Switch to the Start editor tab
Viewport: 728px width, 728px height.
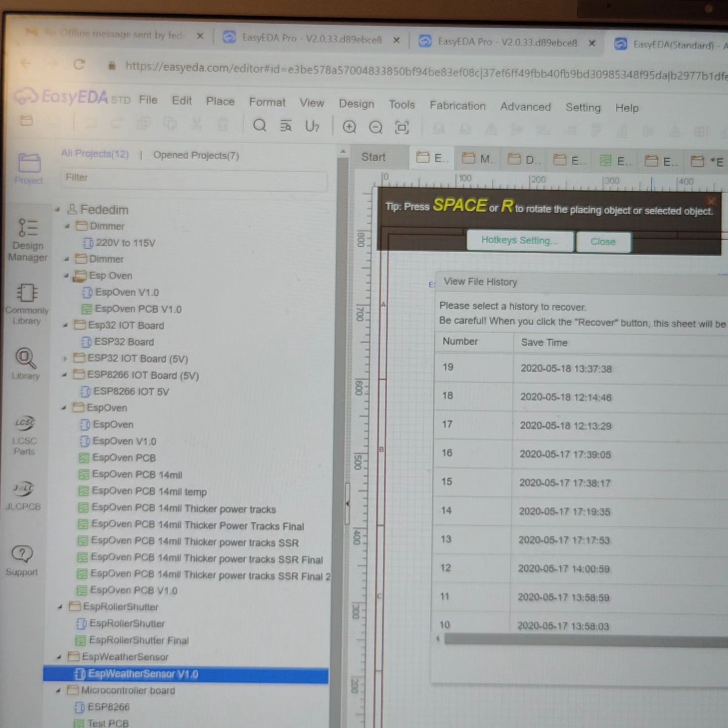click(x=374, y=157)
